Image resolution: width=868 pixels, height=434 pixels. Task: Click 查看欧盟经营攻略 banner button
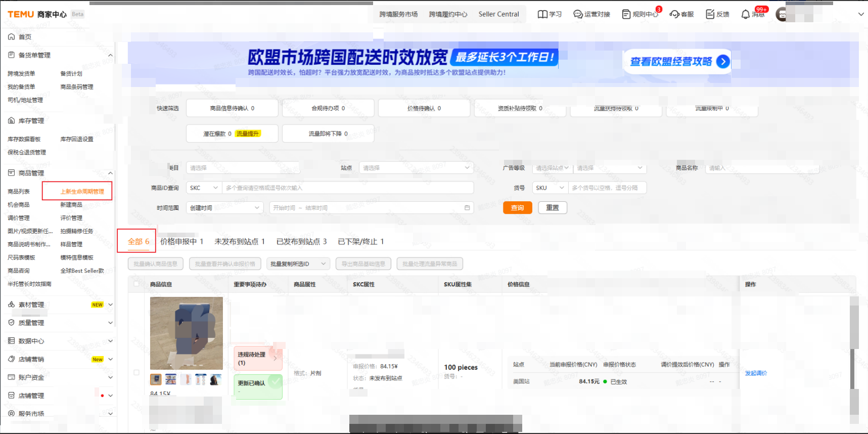click(677, 62)
